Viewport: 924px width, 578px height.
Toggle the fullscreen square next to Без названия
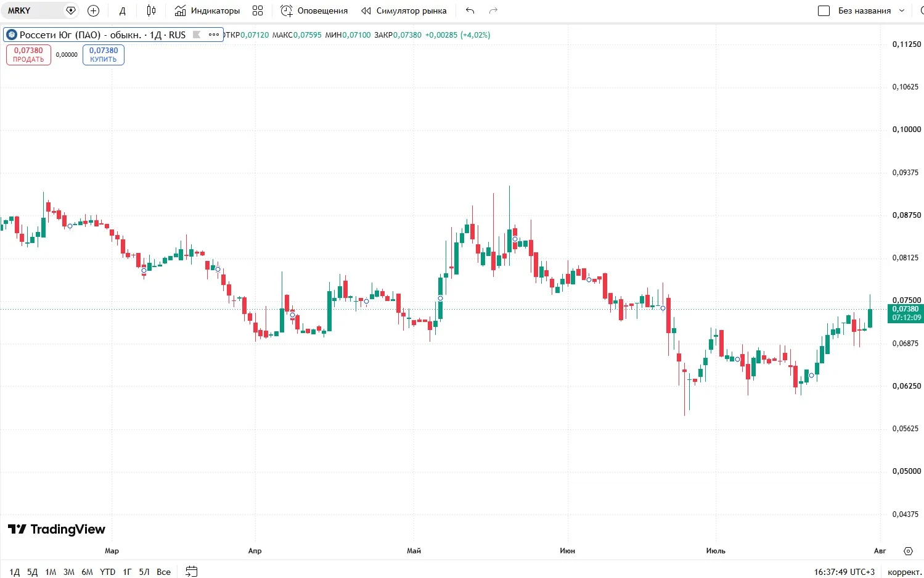[824, 10]
